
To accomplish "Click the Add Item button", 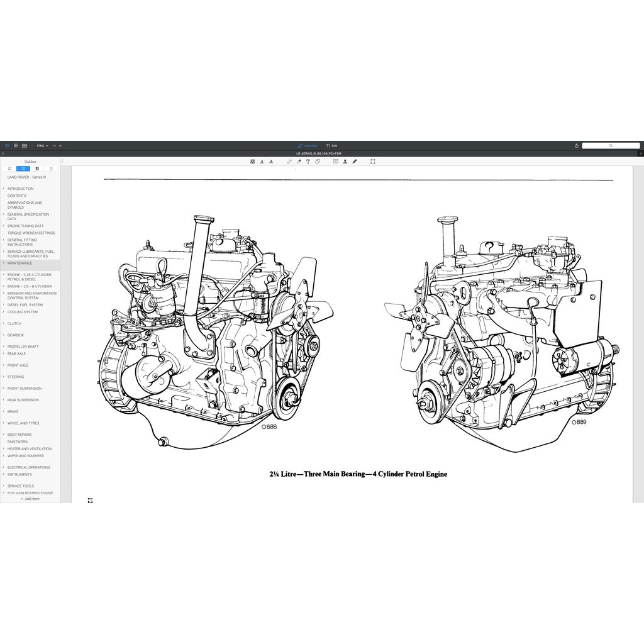I will click(x=30, y=499).
